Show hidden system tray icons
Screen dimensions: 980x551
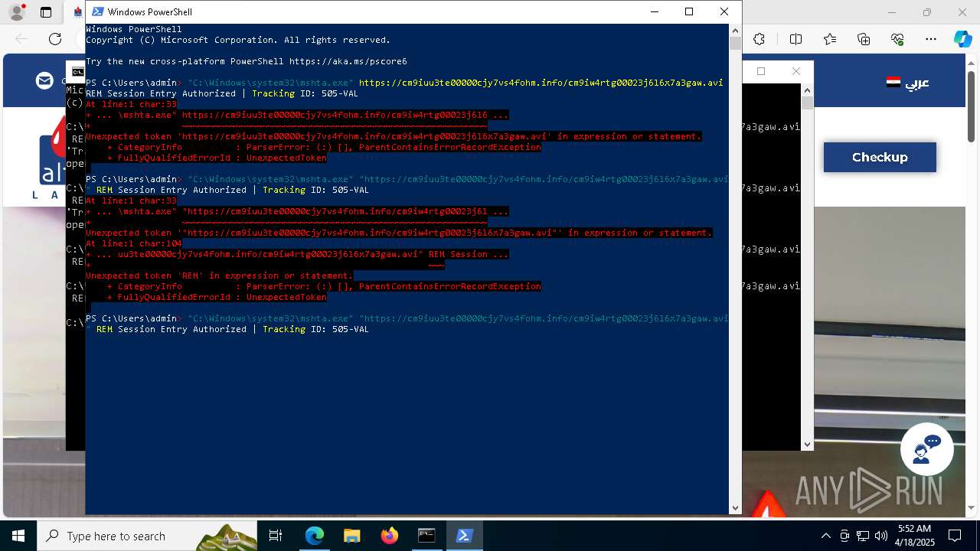825,536
